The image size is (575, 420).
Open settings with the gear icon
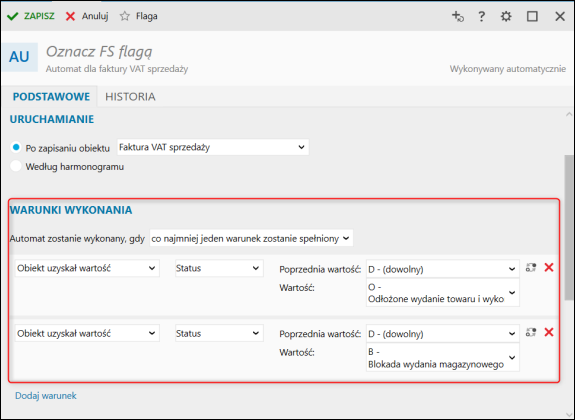506,16
